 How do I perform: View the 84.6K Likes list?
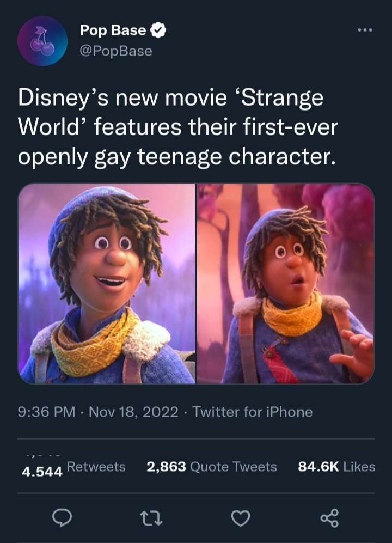tap(336, 467)
